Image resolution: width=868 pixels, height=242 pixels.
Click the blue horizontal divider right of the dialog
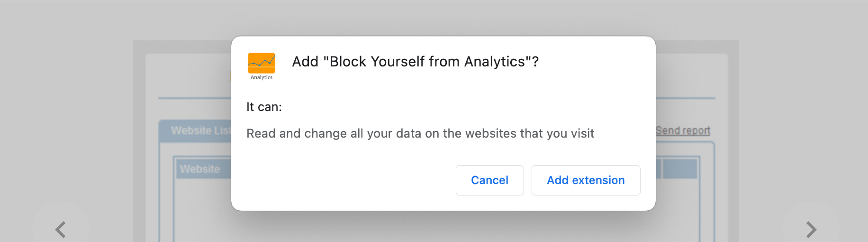point(686,98)
